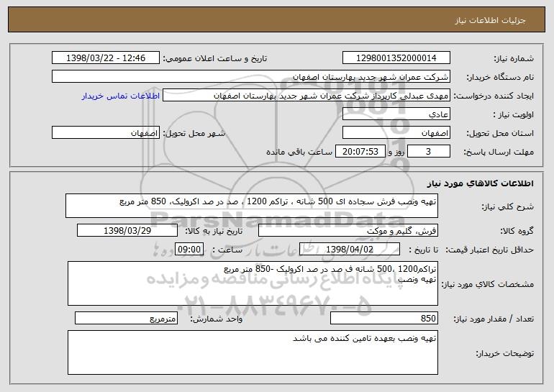Image resolution: width=554 pixels, height=392 pixels.
Task: Click the section title اطلاعات کالاهای مورد نیاز
Action: [480, 183]
